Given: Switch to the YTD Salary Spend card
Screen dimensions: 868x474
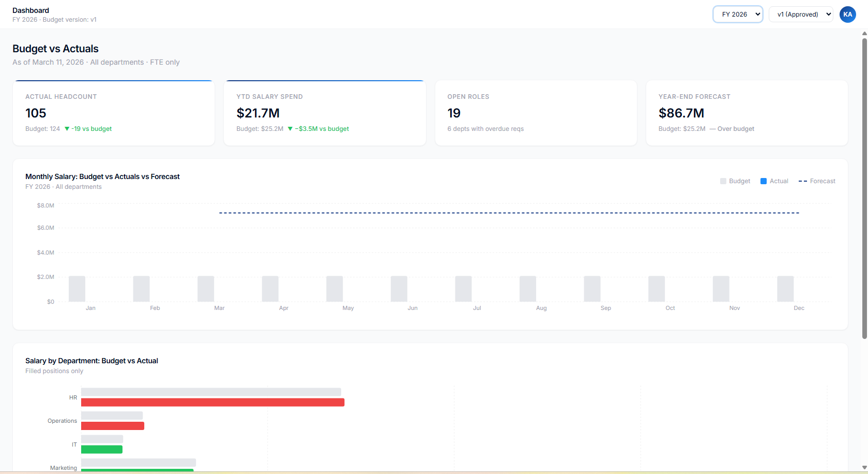Looking at the screenshot, I should pyautogui.click(x=325, y=113).
